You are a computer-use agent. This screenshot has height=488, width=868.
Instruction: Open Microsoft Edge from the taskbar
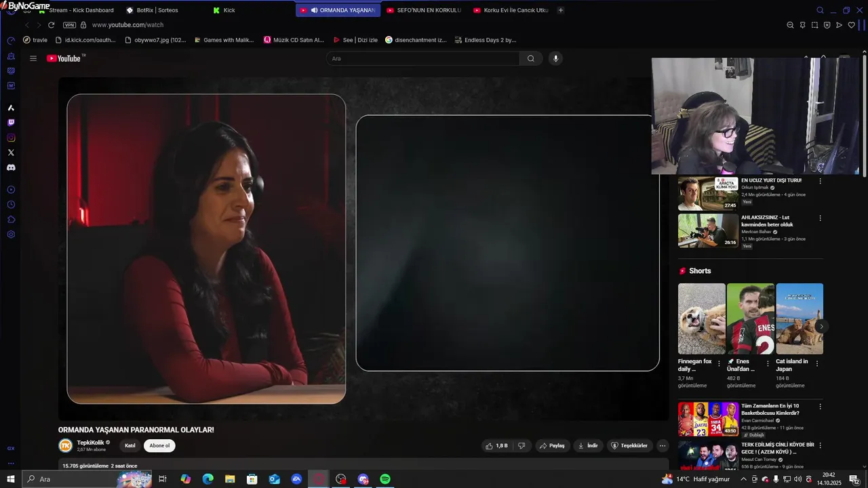(x=208, y=479)
